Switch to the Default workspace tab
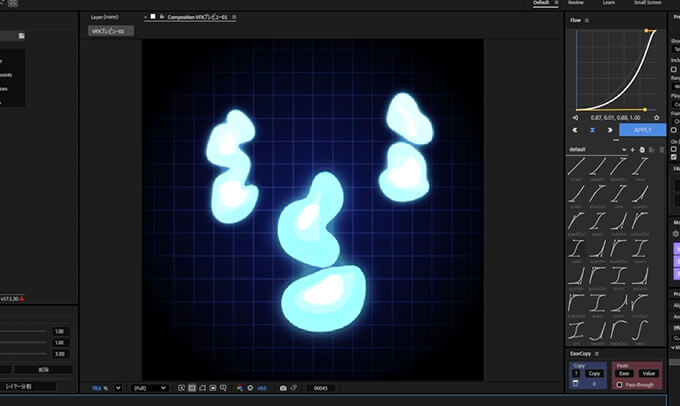The width and height of the screenshot is (680, 406). pos(541,3)
